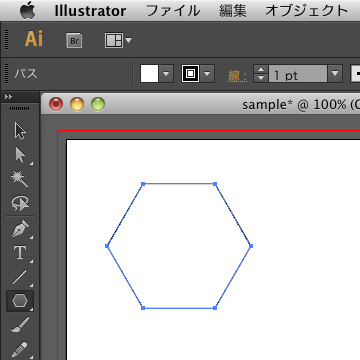
Task: Open Adobe Bridge via Br icon
Action: click(74, 40)
